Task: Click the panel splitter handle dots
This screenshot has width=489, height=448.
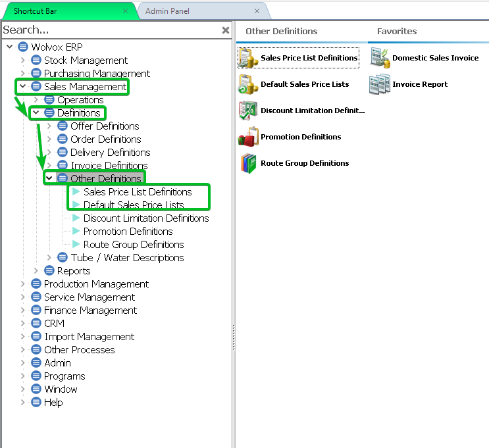Action: pyautogui.click(x=234, y=337)
